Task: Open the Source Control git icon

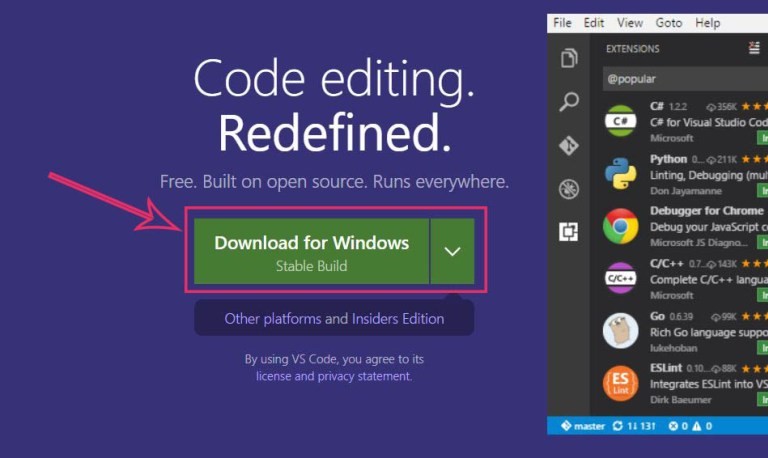Action: click(x=569, y=145)
